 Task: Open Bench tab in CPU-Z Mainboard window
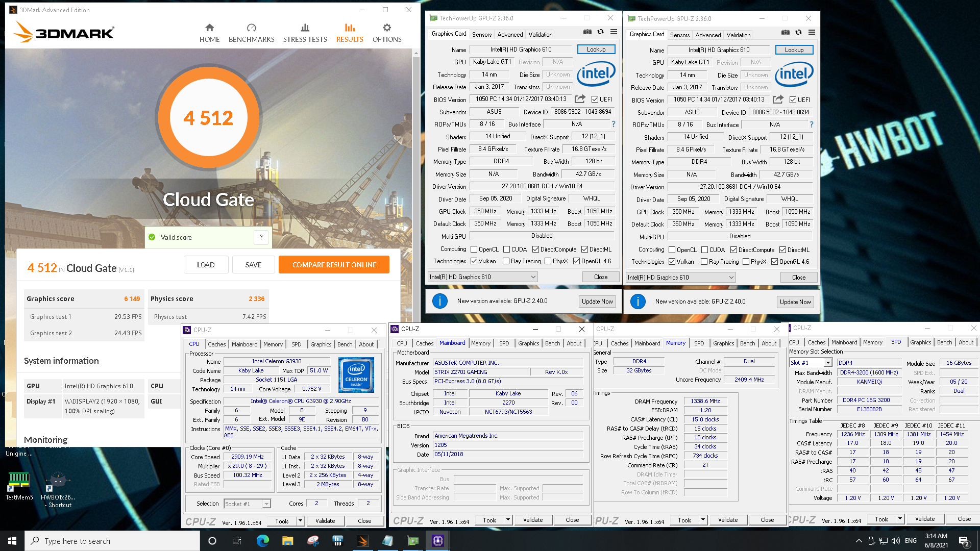pos(552,343)
